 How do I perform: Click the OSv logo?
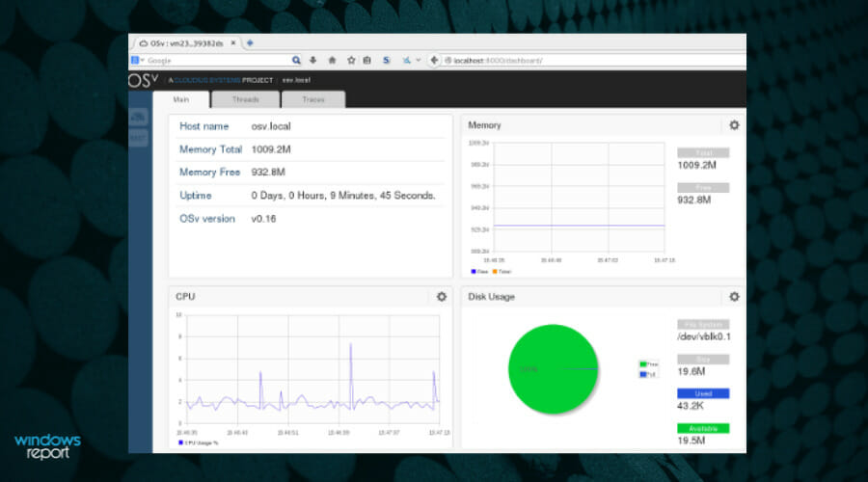[144, 80]
